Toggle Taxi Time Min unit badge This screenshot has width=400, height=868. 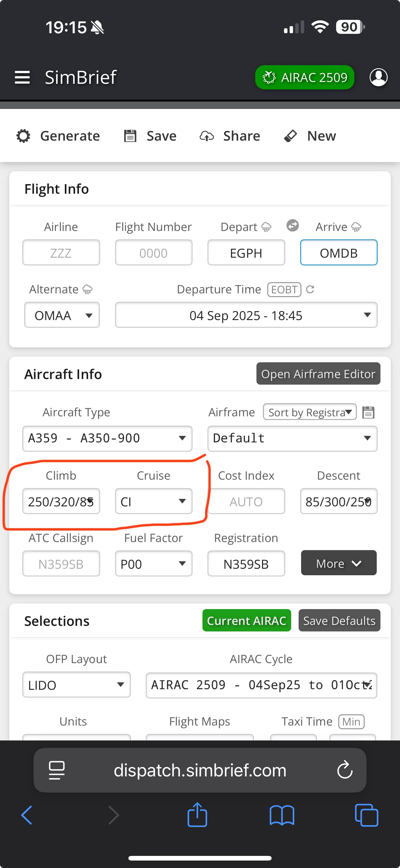click(x=351, y=721)
